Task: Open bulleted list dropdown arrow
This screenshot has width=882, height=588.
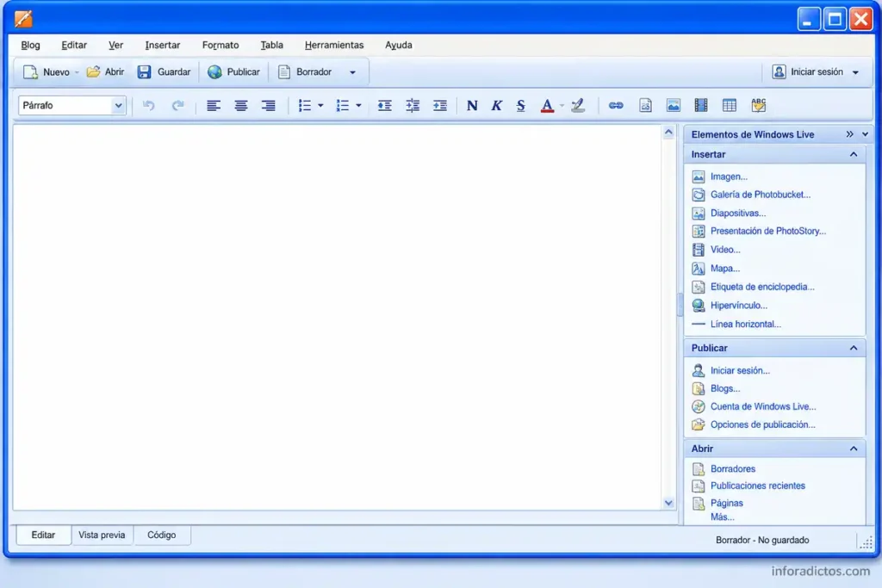Action: click(320, 105)
